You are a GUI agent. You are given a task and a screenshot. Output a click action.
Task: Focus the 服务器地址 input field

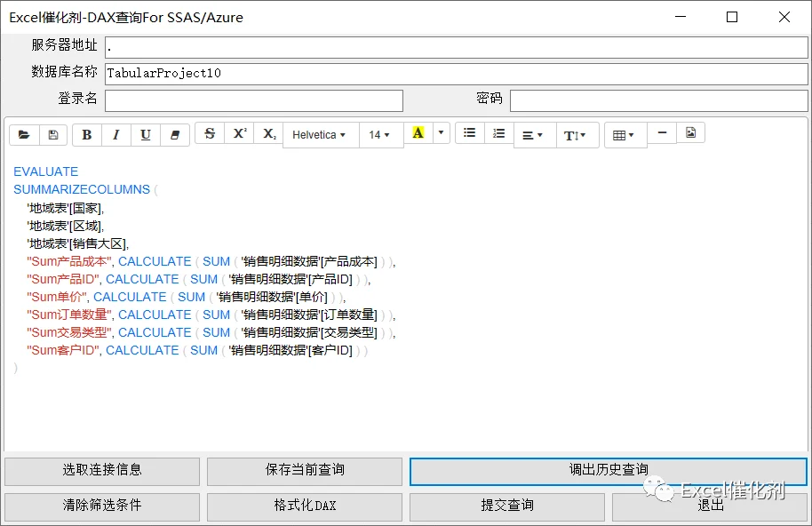(457, 48)
